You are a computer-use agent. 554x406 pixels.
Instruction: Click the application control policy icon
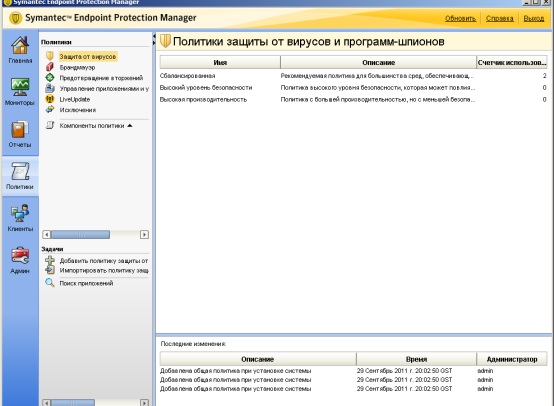coord(50,88)
